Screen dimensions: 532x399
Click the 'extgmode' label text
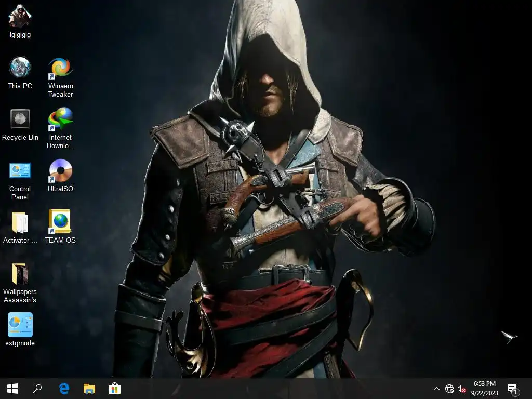pyautogui.click(x=20, y=343)
